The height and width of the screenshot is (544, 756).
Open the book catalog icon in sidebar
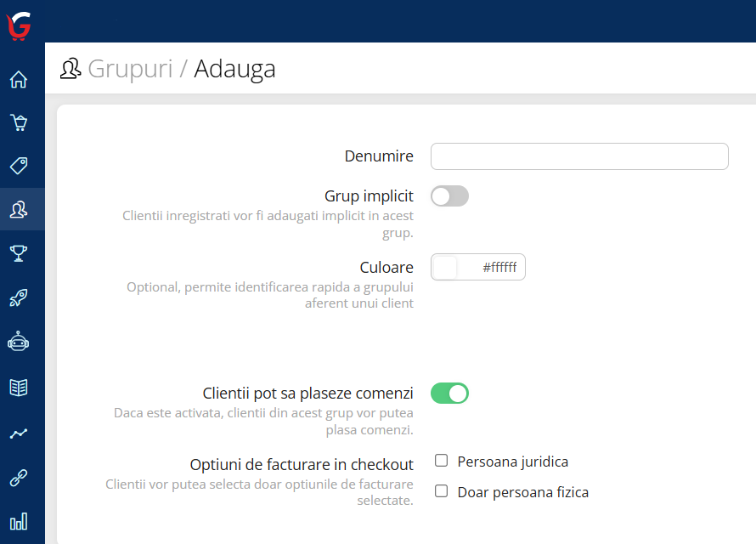pyautogui.click(x=19, y=388)
